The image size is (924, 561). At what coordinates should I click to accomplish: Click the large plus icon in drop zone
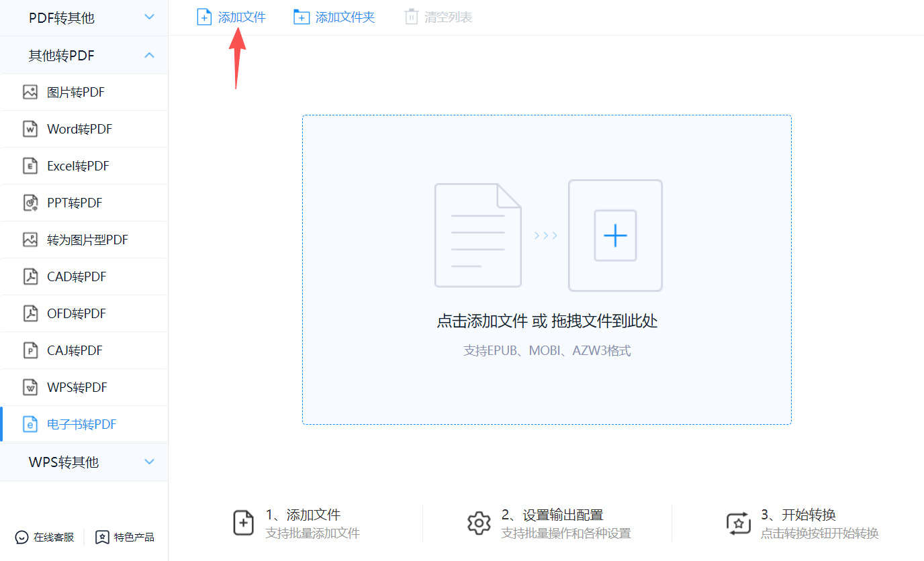[x=615, y=236]
